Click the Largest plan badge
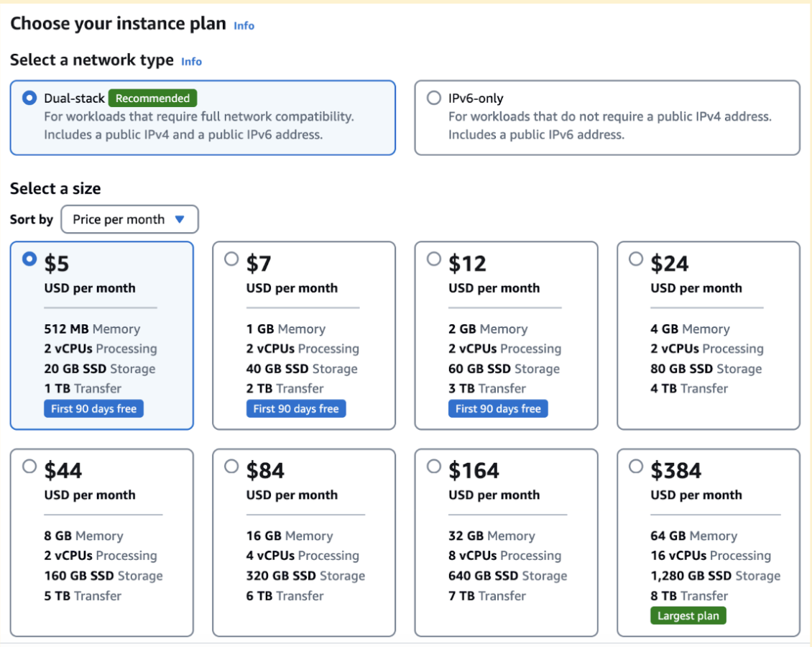This screenshot has height=647, width=812. pos(688,615)
